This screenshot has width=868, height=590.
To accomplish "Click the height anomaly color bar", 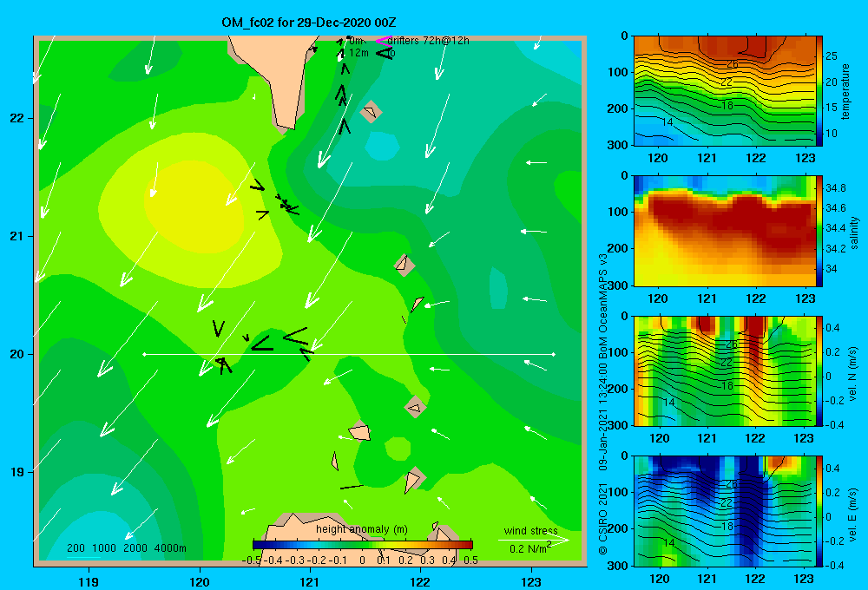I will [x=363, y=545].
